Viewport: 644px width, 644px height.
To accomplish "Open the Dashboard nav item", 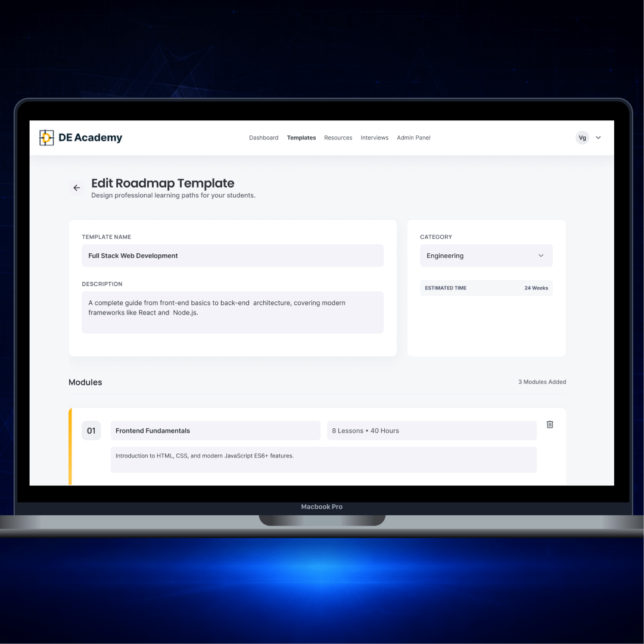I will point(264,138).
